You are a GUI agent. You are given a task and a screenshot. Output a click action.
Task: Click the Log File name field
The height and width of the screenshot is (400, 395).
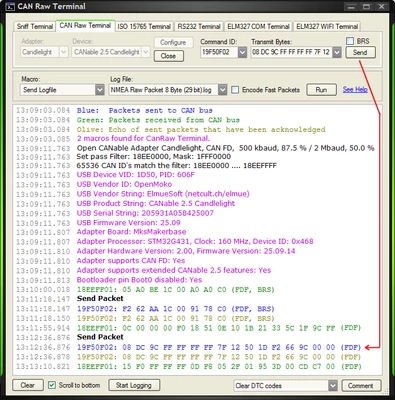pos(163,90)
